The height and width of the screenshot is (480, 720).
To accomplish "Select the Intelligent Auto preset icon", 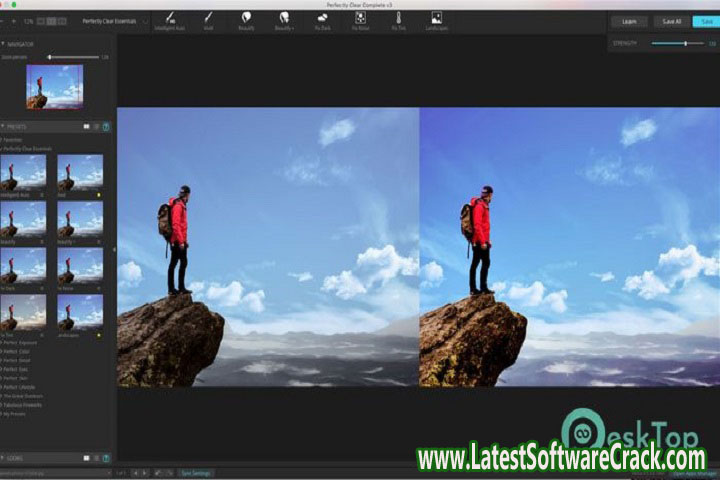I will click(x=170, y=17).
